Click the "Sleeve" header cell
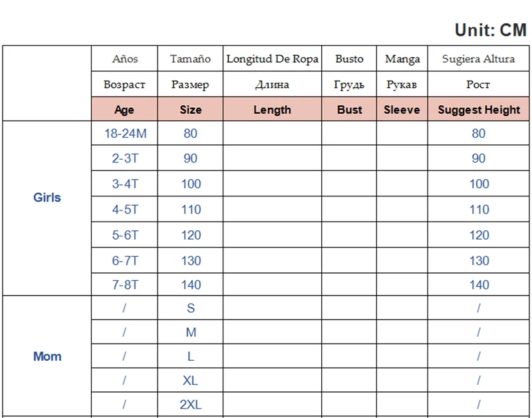This screenshot has width=532, height=418. pyautogui.click(x=402, y=110)
